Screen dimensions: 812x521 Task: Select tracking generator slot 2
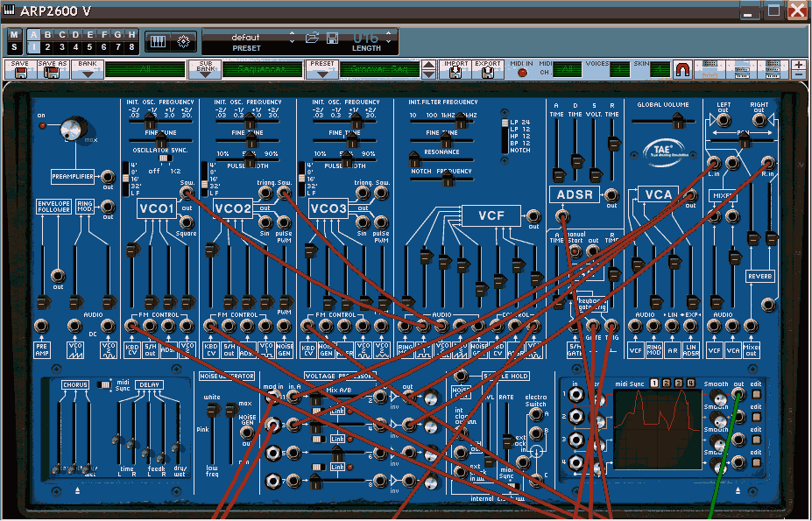pos(667,384)
